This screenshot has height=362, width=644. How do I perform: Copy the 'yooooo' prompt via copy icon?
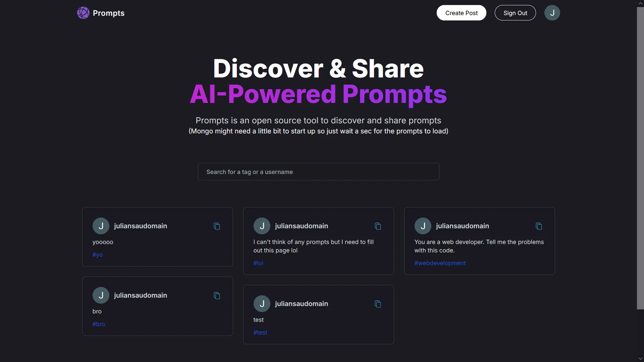(x=217, y=226)
